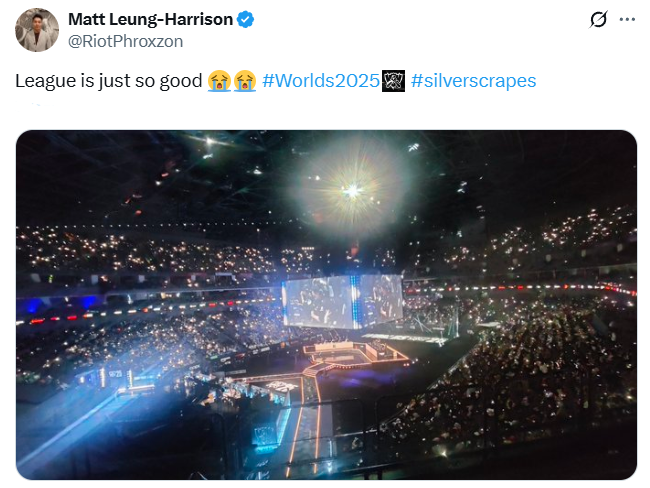Click "League is just so good" text

pos(109,81)
